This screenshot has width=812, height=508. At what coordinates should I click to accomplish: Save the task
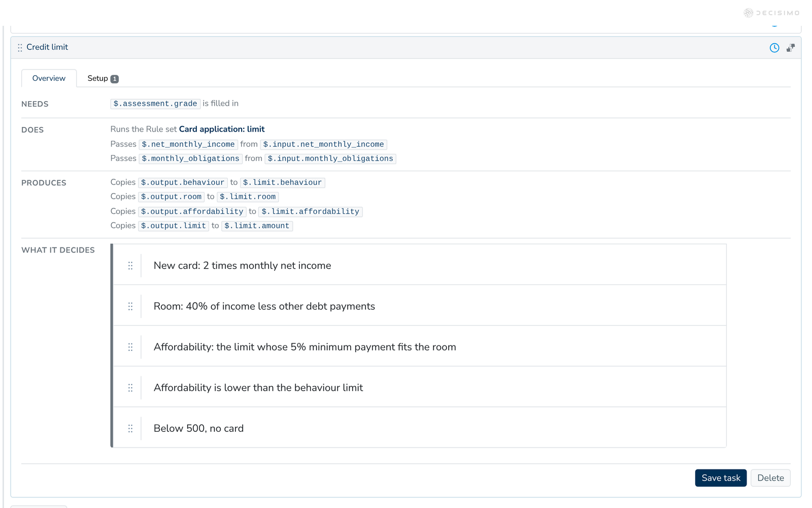pos(721,478)
